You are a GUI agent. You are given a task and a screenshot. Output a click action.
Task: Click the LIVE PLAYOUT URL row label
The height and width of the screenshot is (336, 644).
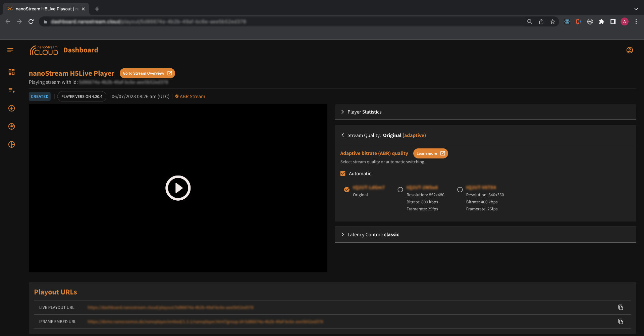point(57,308)
